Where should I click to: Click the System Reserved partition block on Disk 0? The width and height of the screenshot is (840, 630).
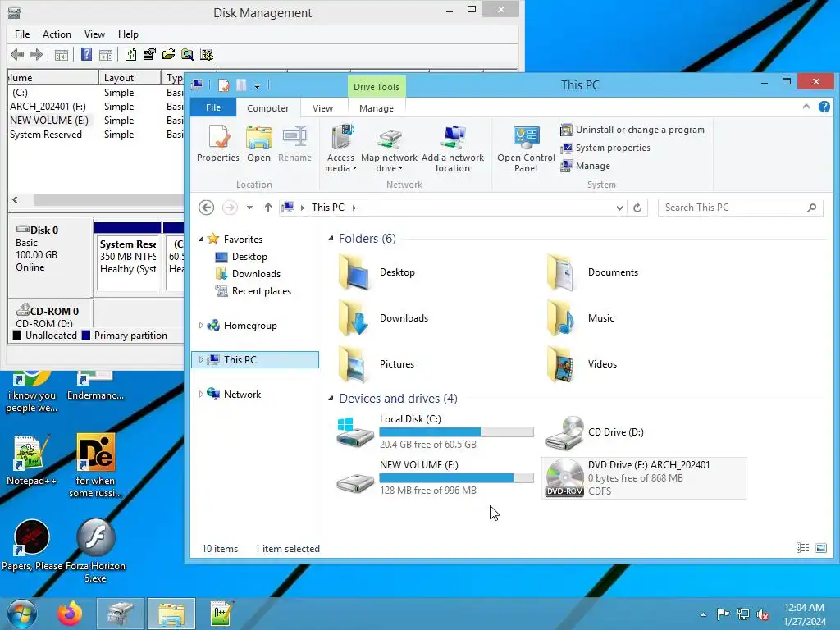pyautogui.click(x=127, y=257)
